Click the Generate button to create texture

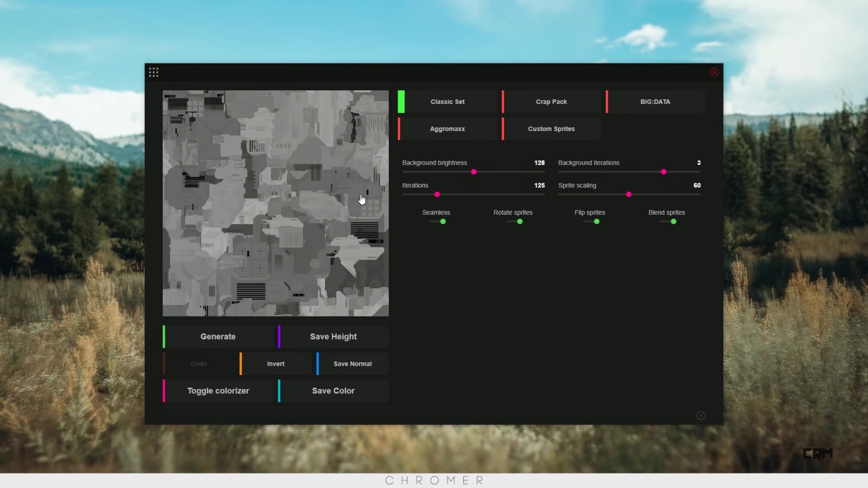click(x=218, y=336)
